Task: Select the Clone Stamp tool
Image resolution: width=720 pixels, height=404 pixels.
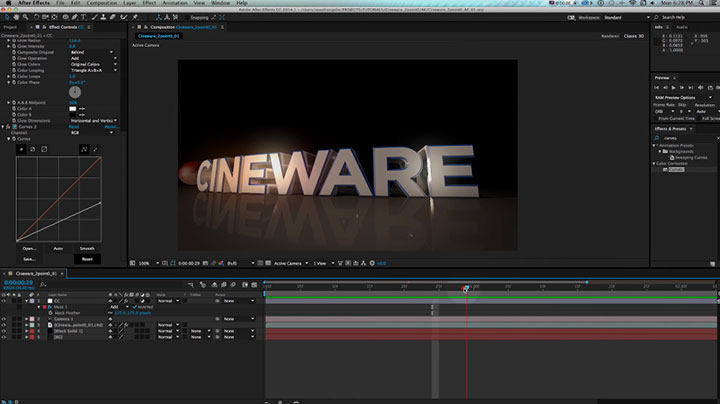Action: tap(103, 17)
